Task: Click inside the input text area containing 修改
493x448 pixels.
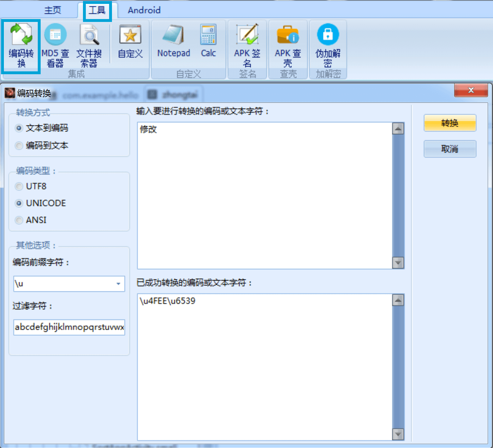Action: click(x=265, y=195)
